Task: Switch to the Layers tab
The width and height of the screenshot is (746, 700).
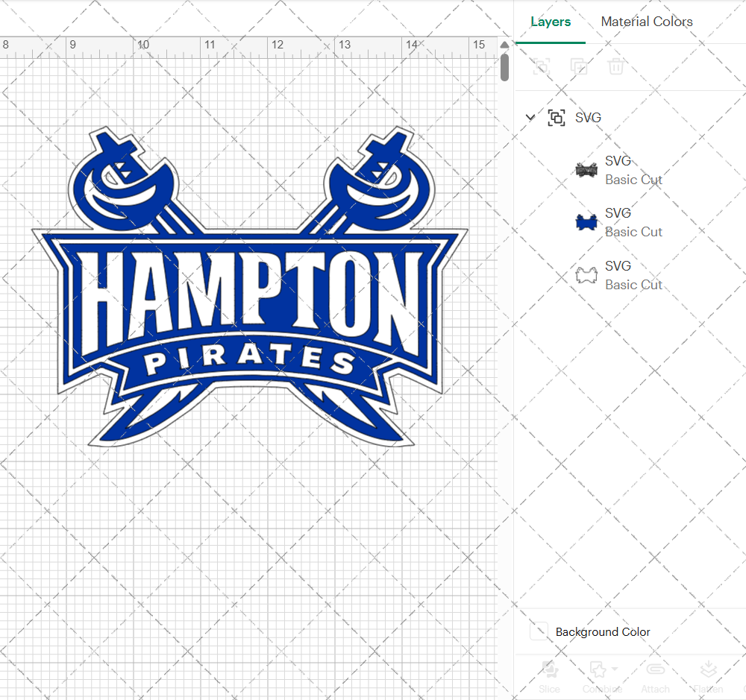Action: (551, 22)
